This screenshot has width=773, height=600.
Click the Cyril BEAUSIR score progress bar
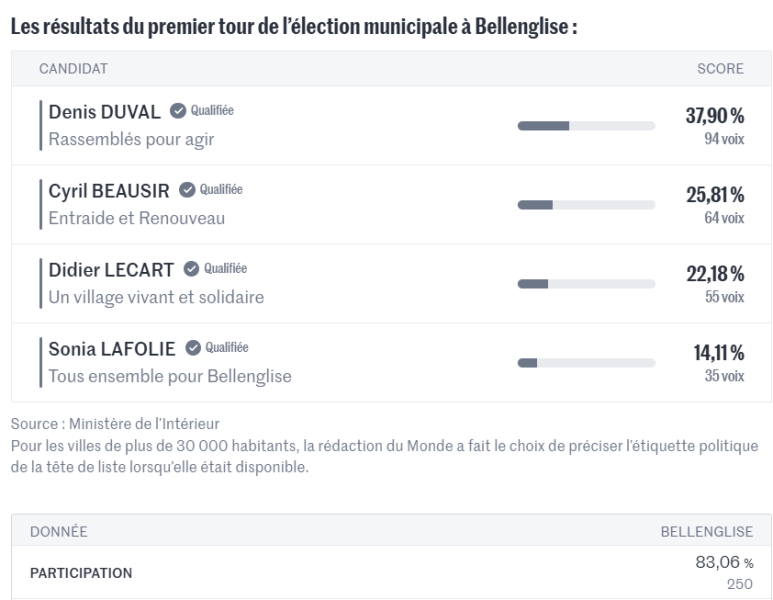[586, 205]
